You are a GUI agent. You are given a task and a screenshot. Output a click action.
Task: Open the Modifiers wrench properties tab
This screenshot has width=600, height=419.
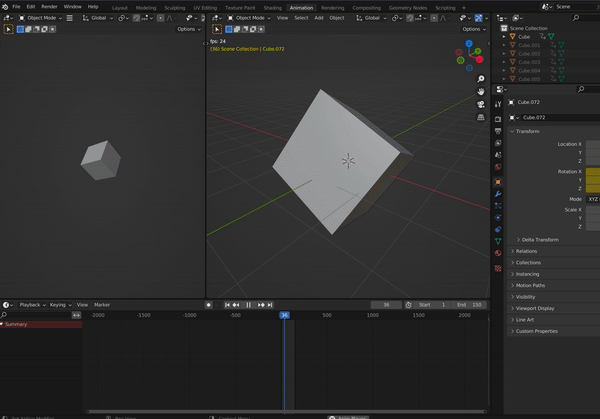click(x=498, y=193)
